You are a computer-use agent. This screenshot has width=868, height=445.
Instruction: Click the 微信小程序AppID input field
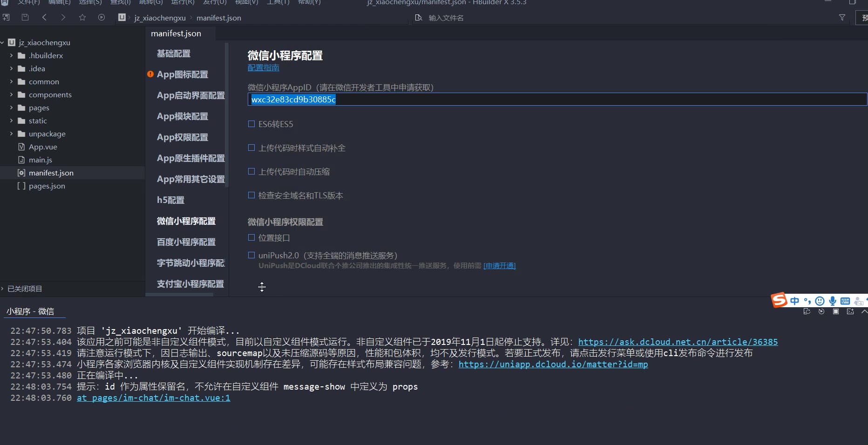click(x=557, y=99)
